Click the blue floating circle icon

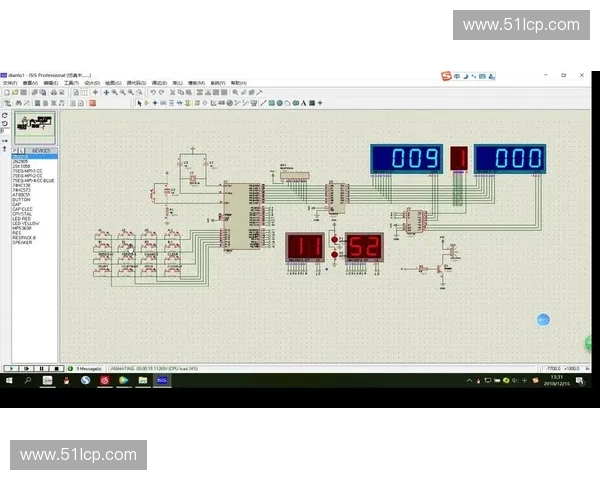point(543,320)
